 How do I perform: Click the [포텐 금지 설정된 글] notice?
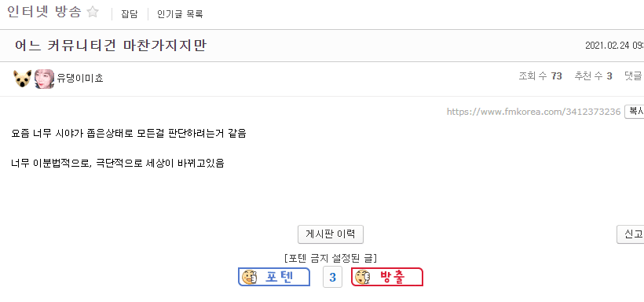pos(331,259)
